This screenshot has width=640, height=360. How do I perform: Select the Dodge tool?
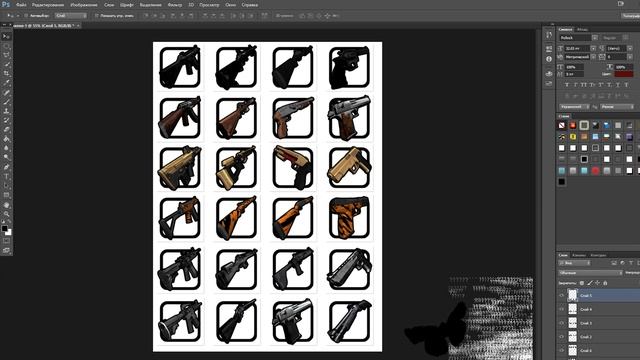pos(6,158)
